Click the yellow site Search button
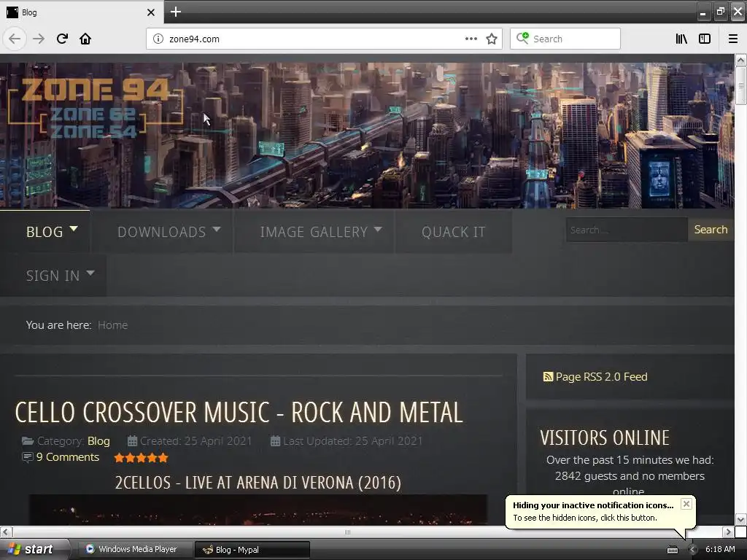The width and height of the screenshot is (747, 560). (711, 230)
